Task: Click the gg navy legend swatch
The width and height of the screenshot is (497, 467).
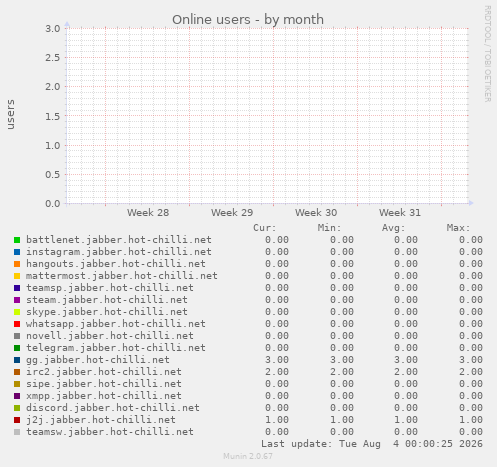Action: pyautogui.click(x=17, y=360)
